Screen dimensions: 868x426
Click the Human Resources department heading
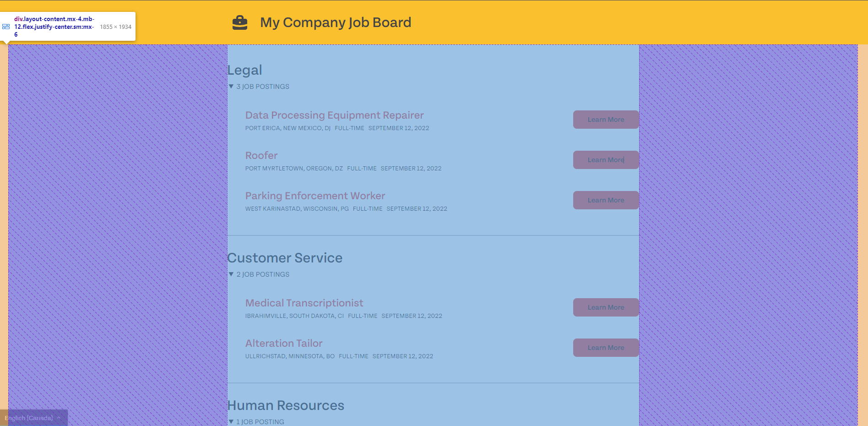coord(286,405)
